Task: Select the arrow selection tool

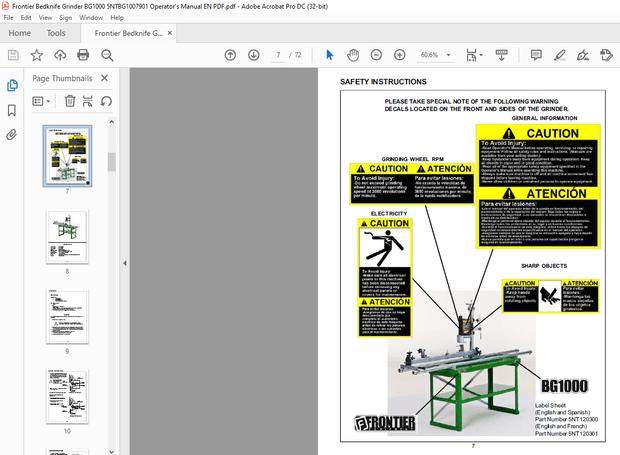Action: tap(329, 55)
